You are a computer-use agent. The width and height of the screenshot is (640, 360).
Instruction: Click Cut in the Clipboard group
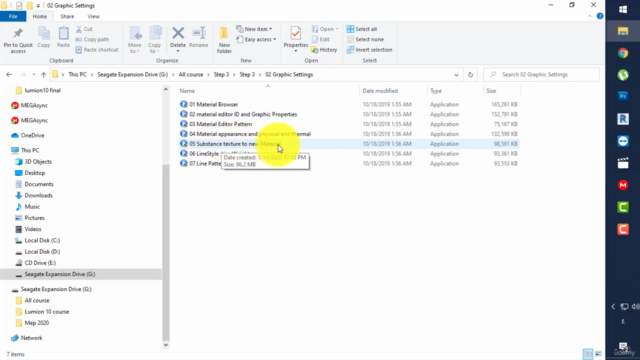84,29
